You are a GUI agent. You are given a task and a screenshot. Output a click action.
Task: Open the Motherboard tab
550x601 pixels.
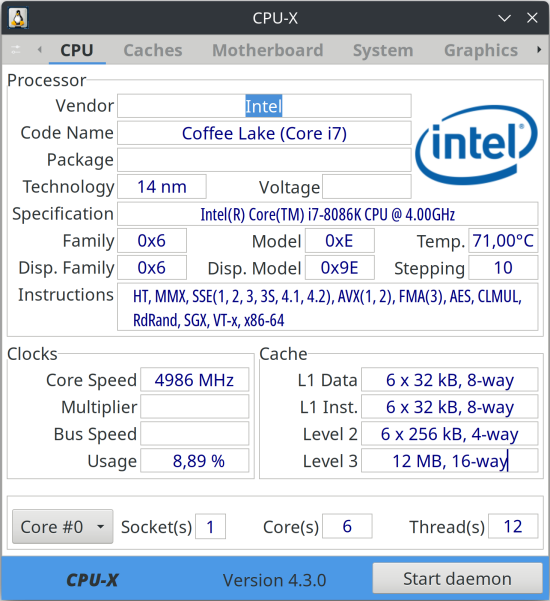(x=268, y=50)
